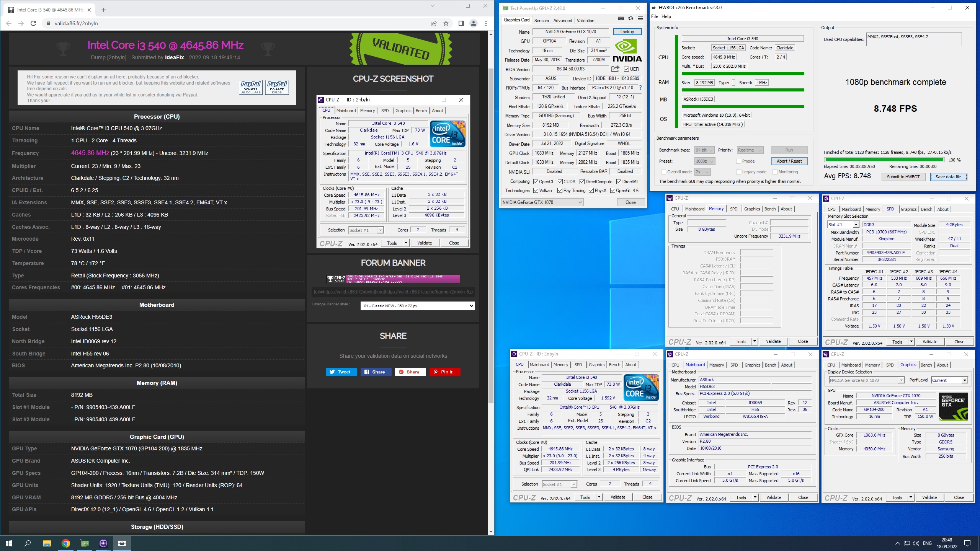Click the Abort / Reset button

click(789, 161)
